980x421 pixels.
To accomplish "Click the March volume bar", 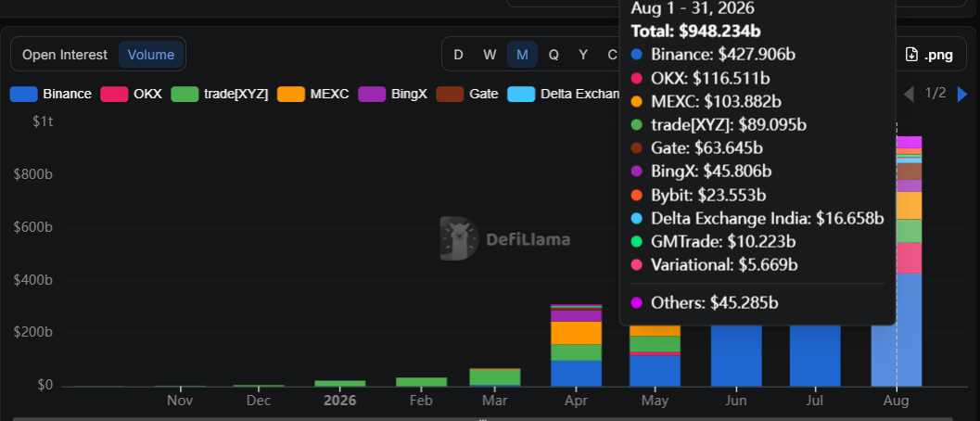I will [x=495, y=377].
